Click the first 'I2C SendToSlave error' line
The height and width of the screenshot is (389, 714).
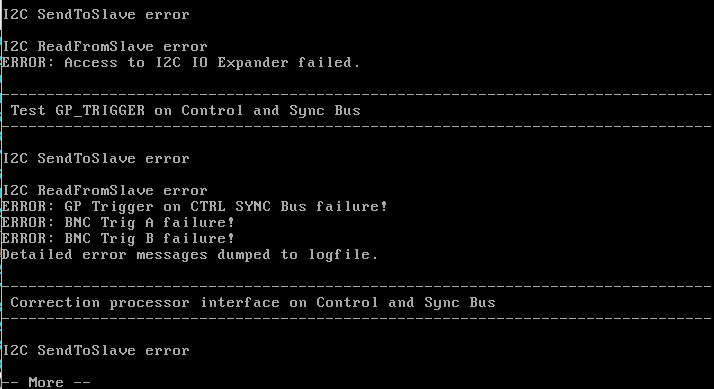coord(96,15)
